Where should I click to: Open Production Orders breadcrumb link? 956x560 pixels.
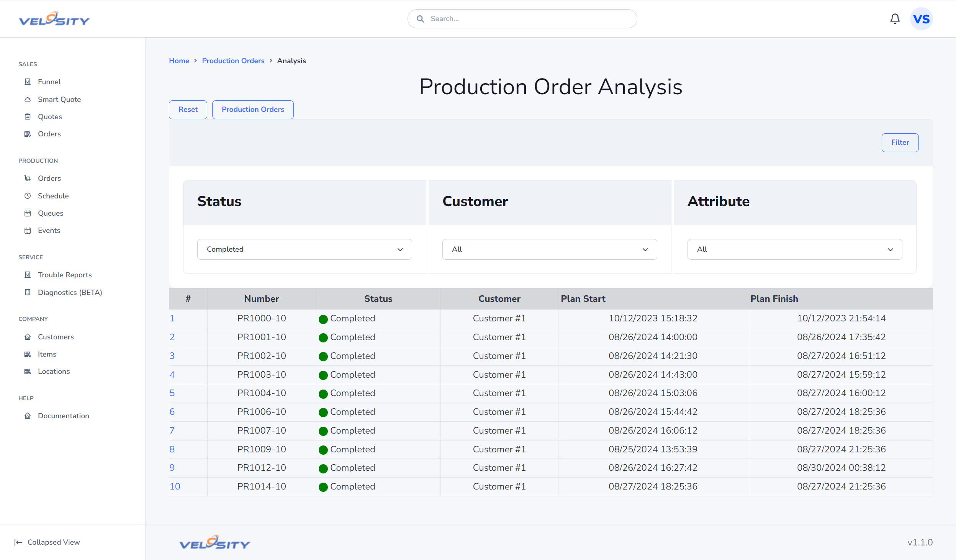[233, 61]
